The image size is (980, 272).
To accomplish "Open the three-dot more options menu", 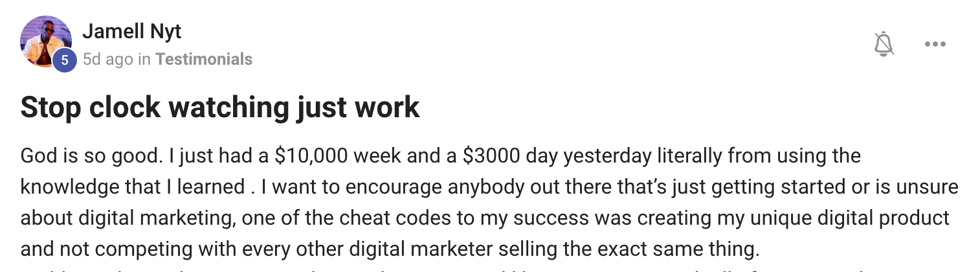I will click(935, 45).
